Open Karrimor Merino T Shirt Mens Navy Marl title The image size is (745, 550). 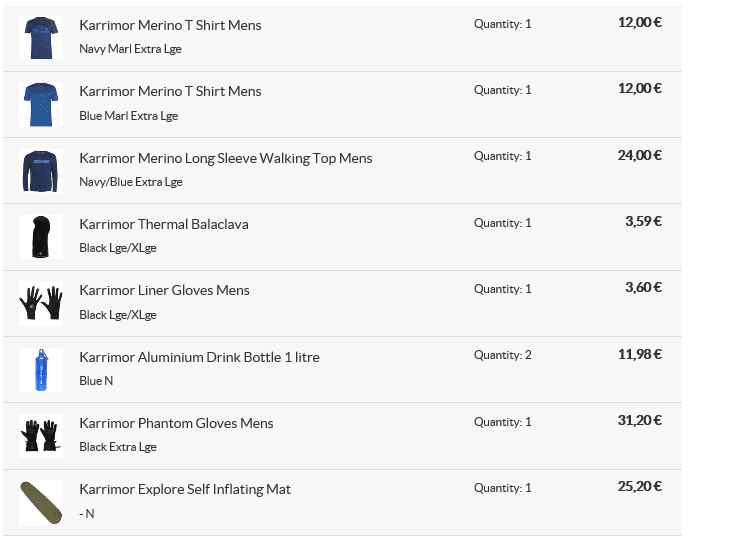(170, 25)
